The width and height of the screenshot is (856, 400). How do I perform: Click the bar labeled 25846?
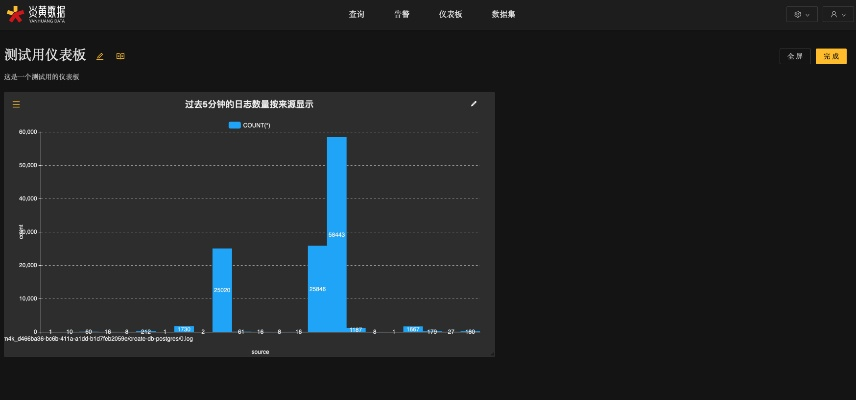317,288
